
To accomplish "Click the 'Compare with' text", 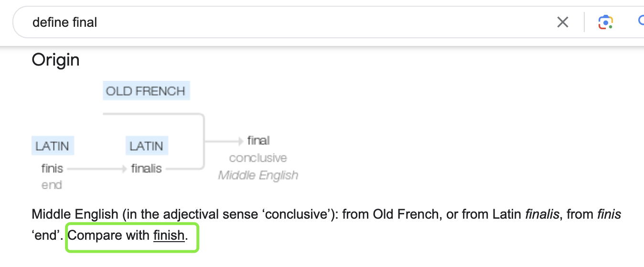I will tap(109, 235).
